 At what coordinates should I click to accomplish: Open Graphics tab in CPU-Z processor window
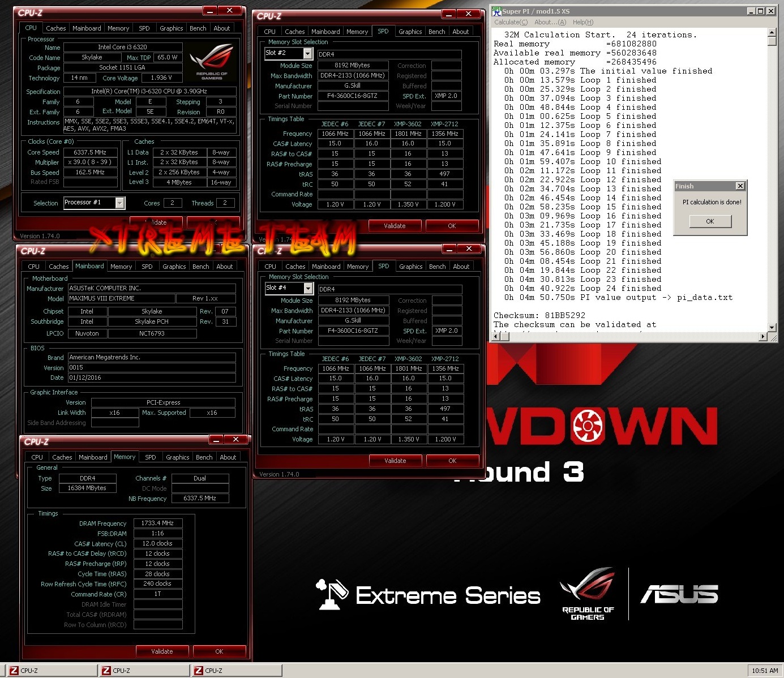pos(171,28)
